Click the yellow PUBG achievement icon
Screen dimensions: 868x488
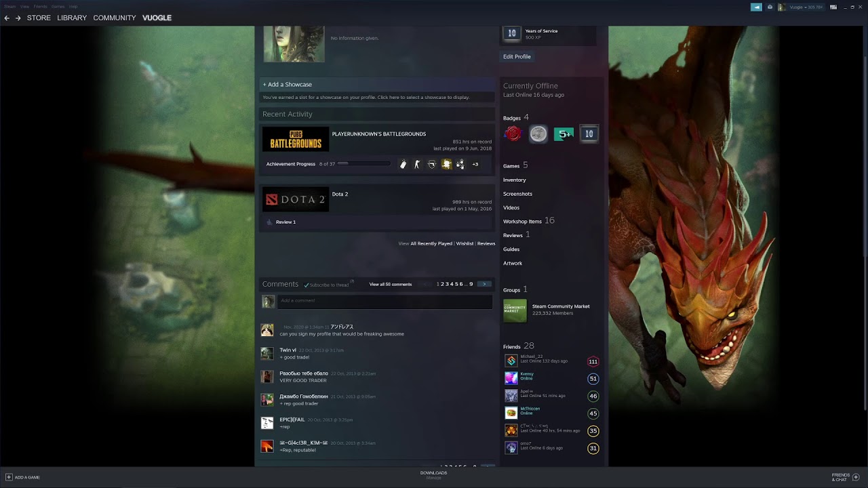pyautogui.click(x=446, y=164)
